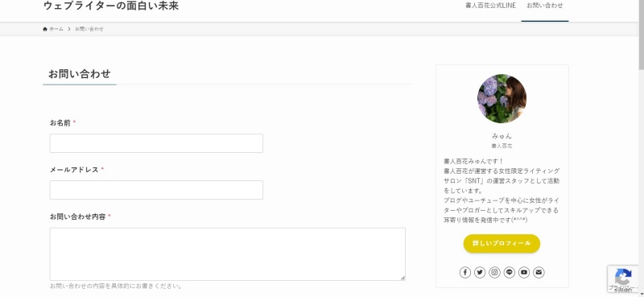
Task: Open the Instagram social icon
Action: [494, 272]
